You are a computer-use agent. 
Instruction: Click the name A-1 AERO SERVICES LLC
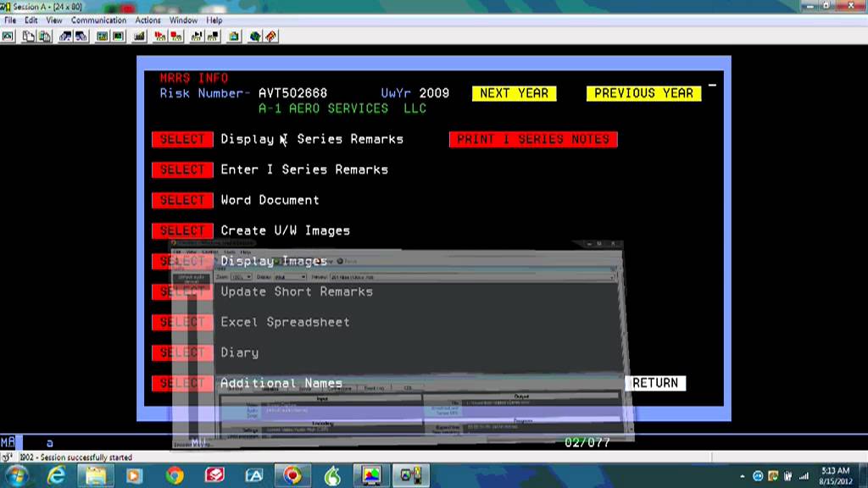coord(342,109)
